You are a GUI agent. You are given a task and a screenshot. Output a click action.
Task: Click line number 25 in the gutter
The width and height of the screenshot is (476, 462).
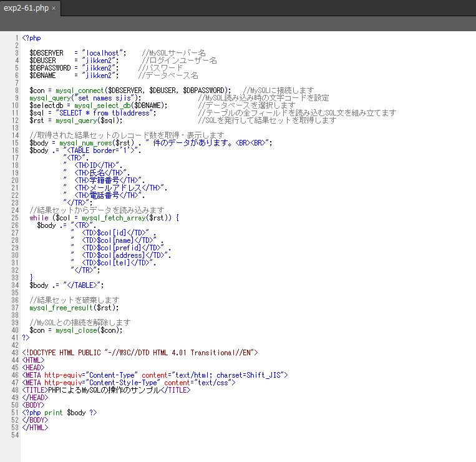[14, 218]
